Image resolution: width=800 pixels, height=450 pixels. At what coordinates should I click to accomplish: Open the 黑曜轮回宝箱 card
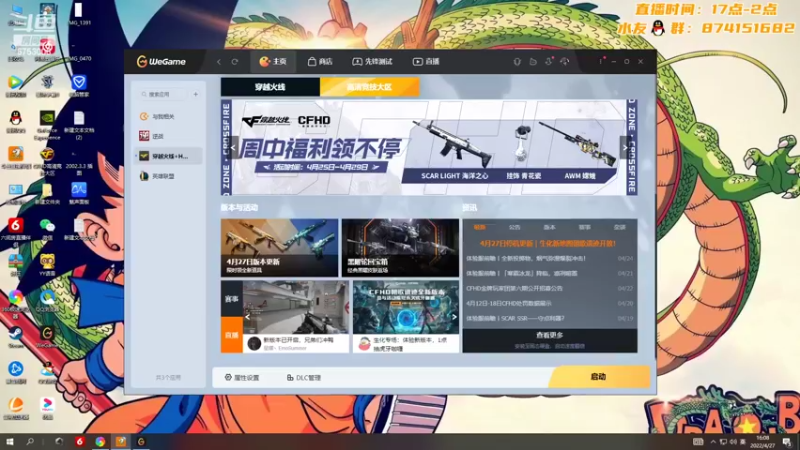401,247
